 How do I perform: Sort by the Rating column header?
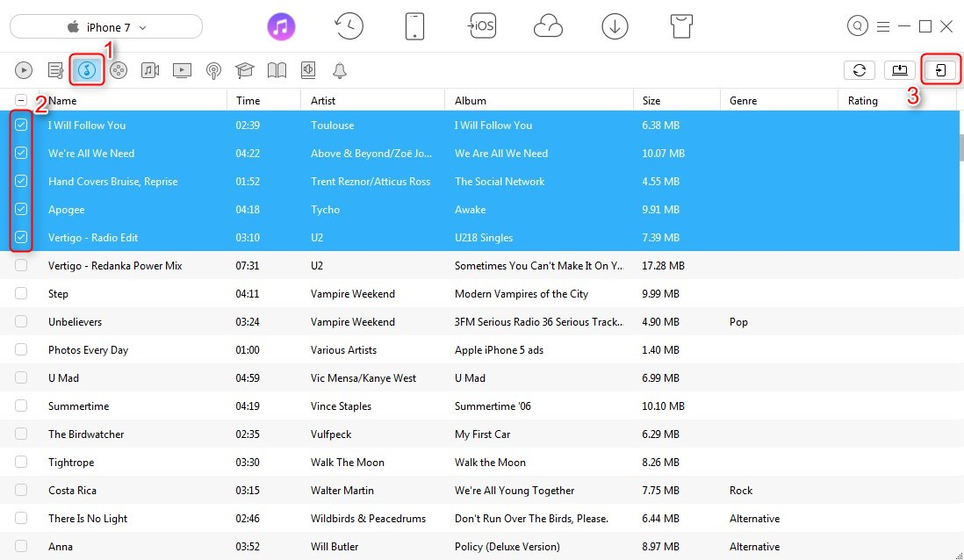click(862, 101)
